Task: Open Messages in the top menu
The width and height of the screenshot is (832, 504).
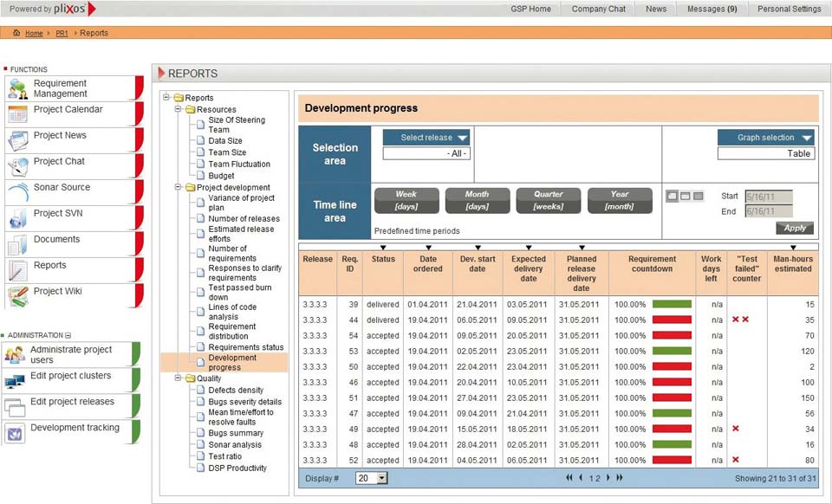Action: pyautogui.click(x=712, y=9)
